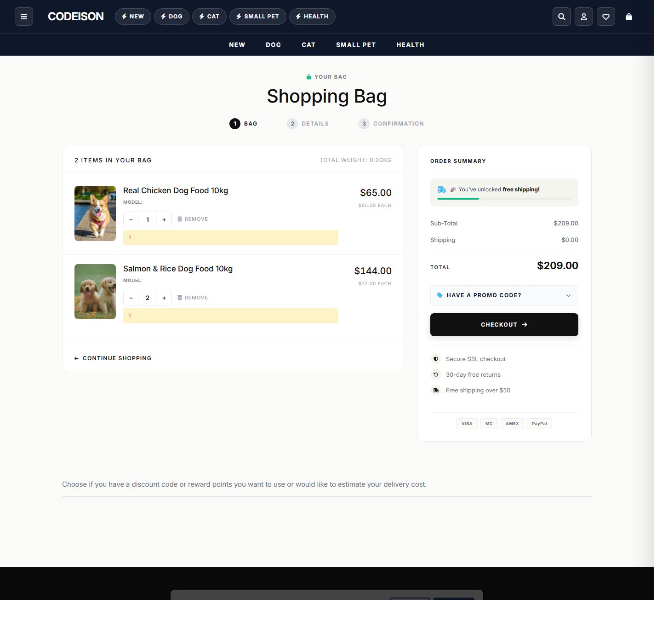
Task: Click the 30-day free returns icon
Action: [x=436, y=374]
